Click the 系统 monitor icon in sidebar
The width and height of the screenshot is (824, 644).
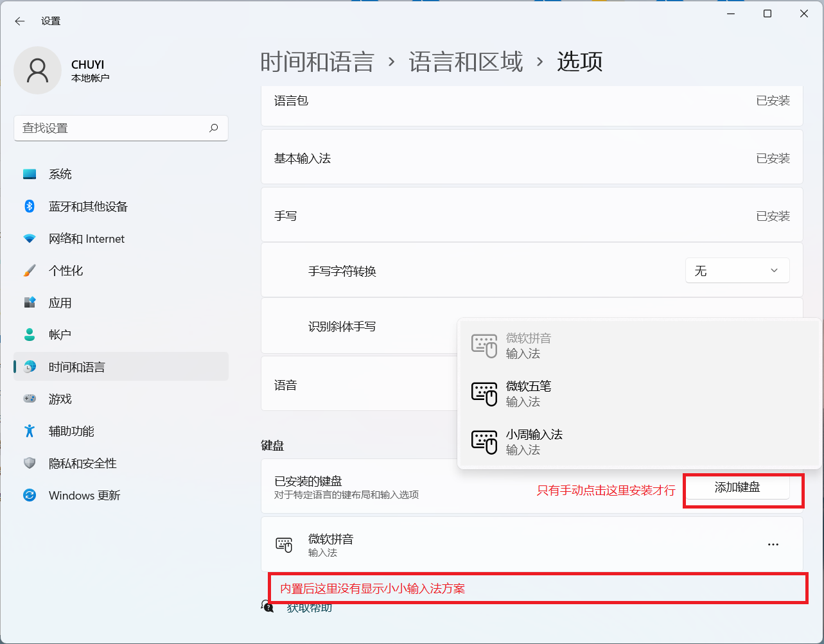pyautogui.click(x=30, y=174)
